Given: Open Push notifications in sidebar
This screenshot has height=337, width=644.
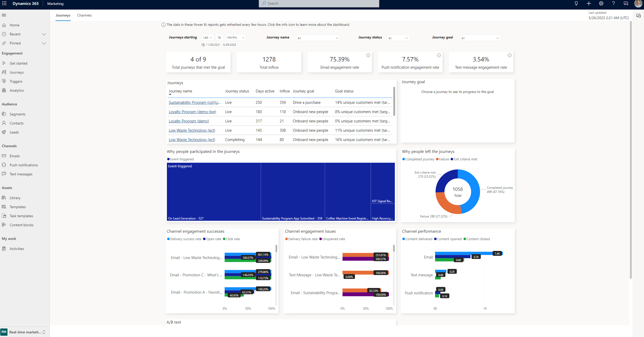Looking at the screenshot, I should point(23,165).
